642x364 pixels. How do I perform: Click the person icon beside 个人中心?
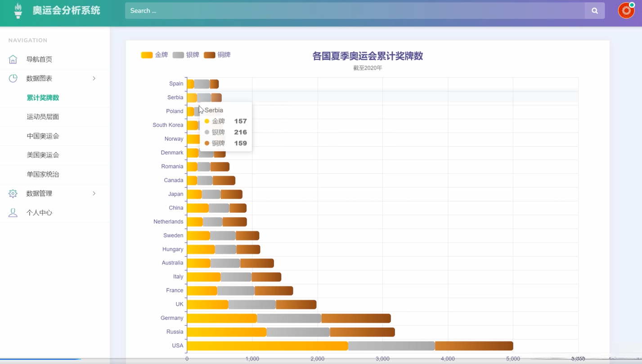pos(13,213)
